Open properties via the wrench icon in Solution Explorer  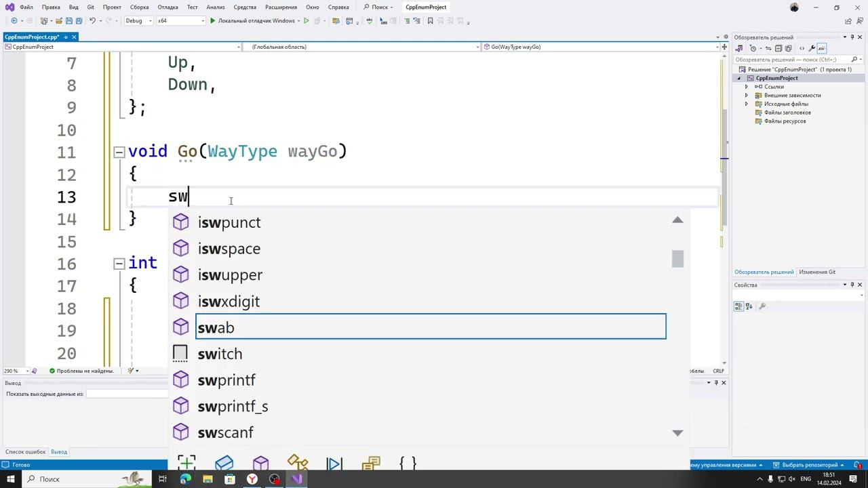(812, 48)
